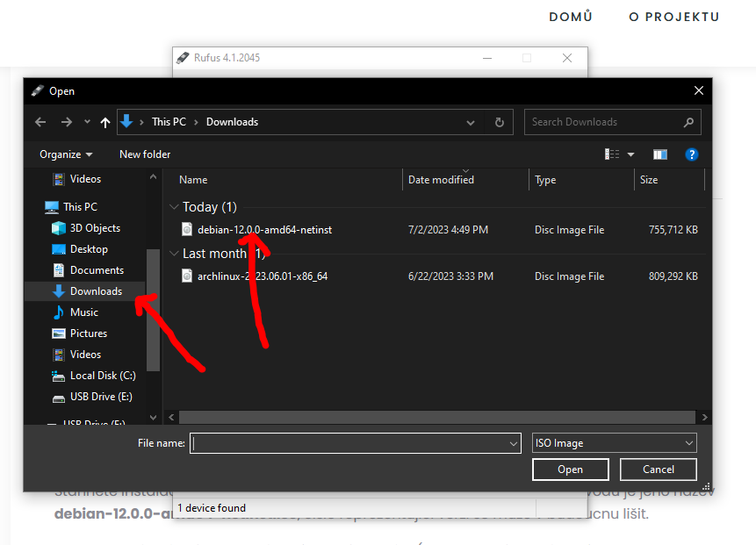This screenshot has height=545, width=756.
Task: Refresh the Downloads folder listing
Action: coord(500,122)
